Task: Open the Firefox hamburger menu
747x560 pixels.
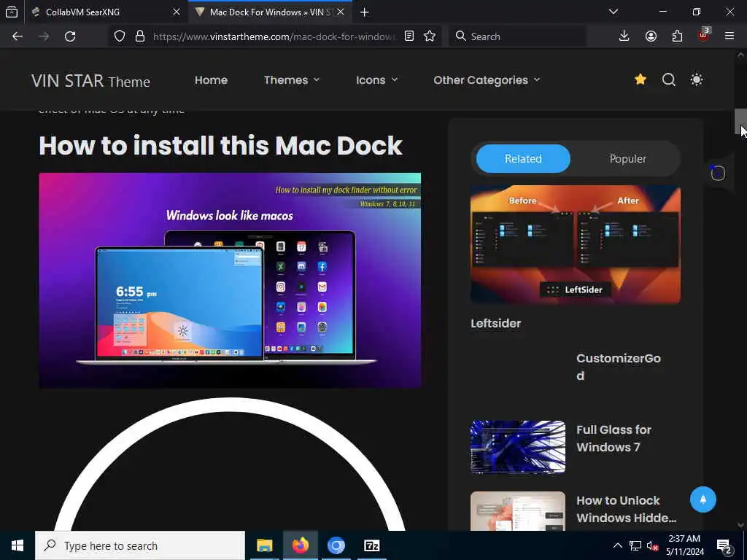Action: click(x=729, y=36)
